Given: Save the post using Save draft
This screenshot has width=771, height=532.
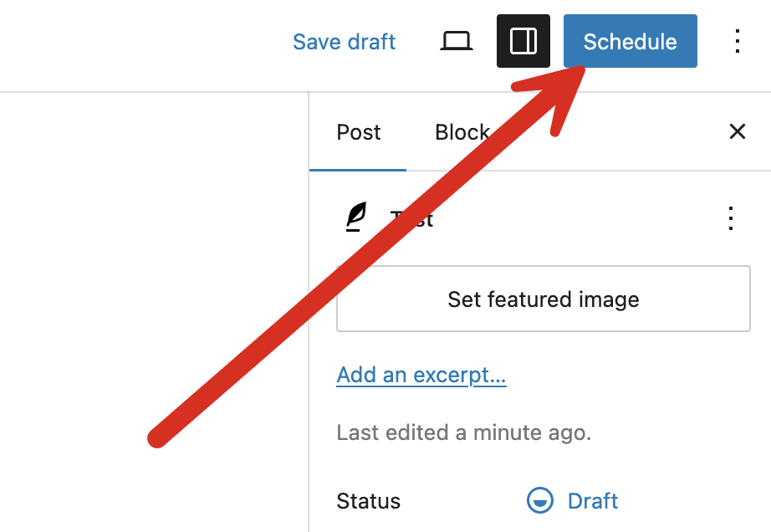Looking at the screenshot, I should coord(344,40).
